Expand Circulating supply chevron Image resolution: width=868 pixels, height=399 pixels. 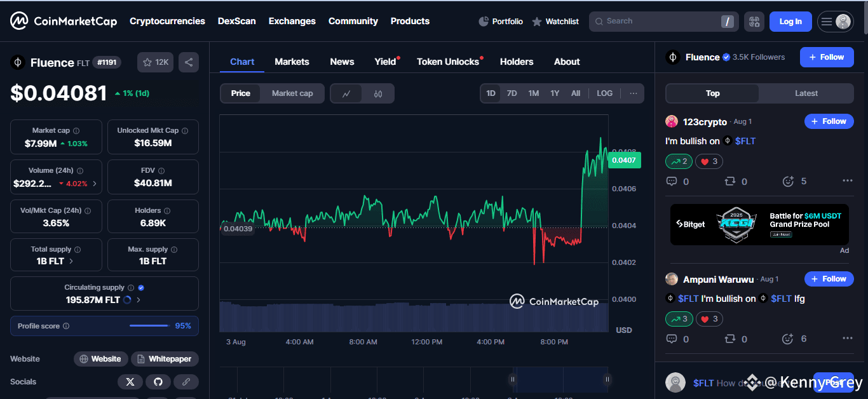(139, 300)
